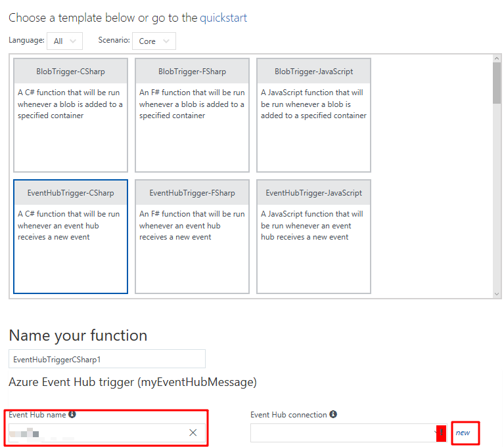Open the Scenario dropdown set to Core
The image size is (504, 447).
(x=154, y=41)
